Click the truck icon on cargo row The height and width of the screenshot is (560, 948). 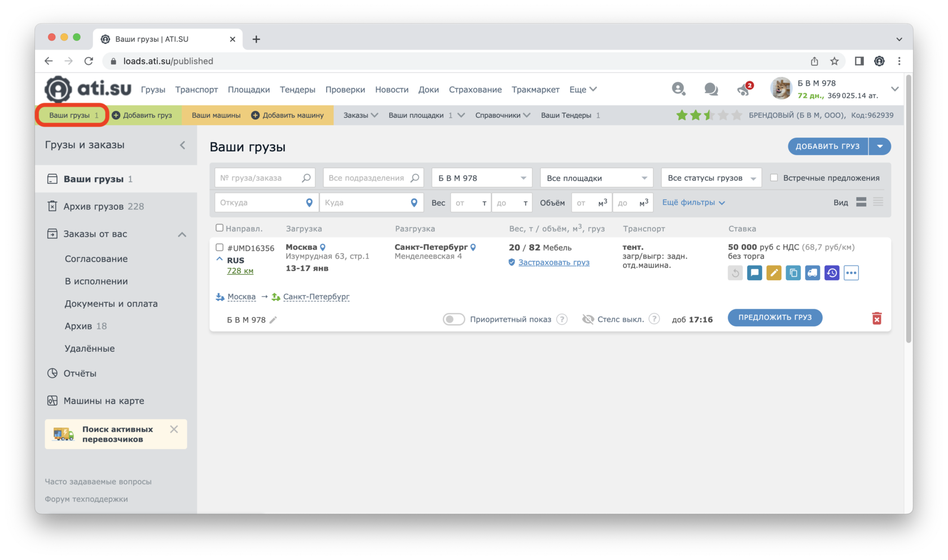point(812,273)
